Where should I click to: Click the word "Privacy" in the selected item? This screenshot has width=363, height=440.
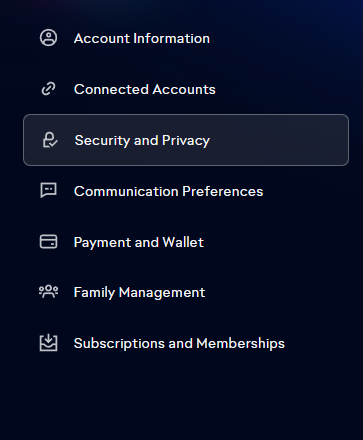click(x=186, y=141)
